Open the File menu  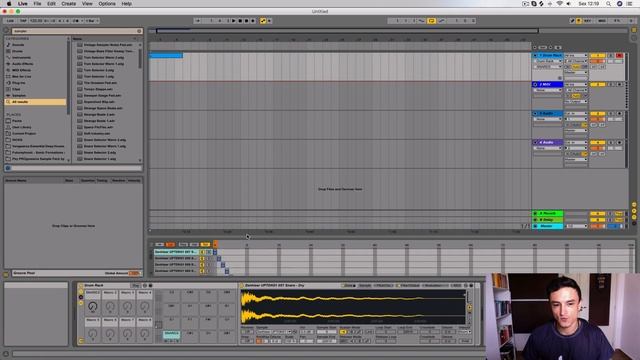[37, 4]
